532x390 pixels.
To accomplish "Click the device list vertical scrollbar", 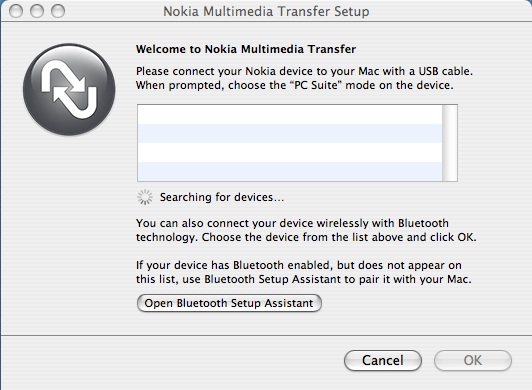I will pyautogui.click(x=450, y=143).
